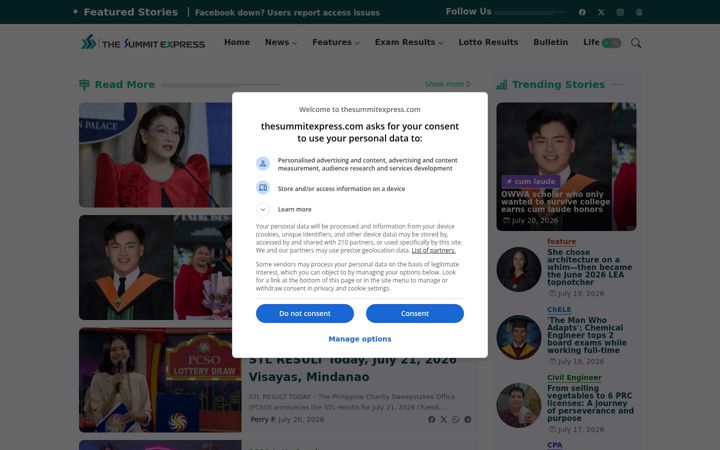Click the store information device icon
Image resolution: width=720 pixels, height=450 pixels.
(263, 188)
